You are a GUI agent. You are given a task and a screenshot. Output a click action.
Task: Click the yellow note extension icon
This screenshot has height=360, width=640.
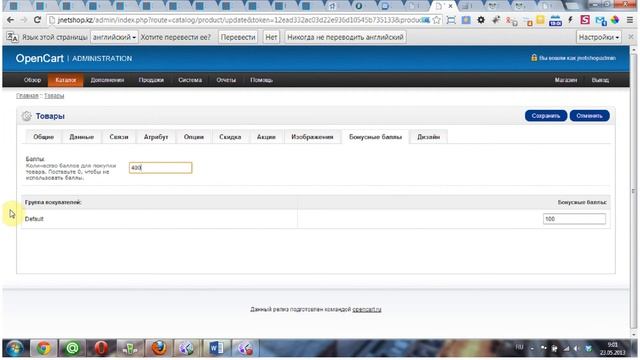tap(540, 20)
